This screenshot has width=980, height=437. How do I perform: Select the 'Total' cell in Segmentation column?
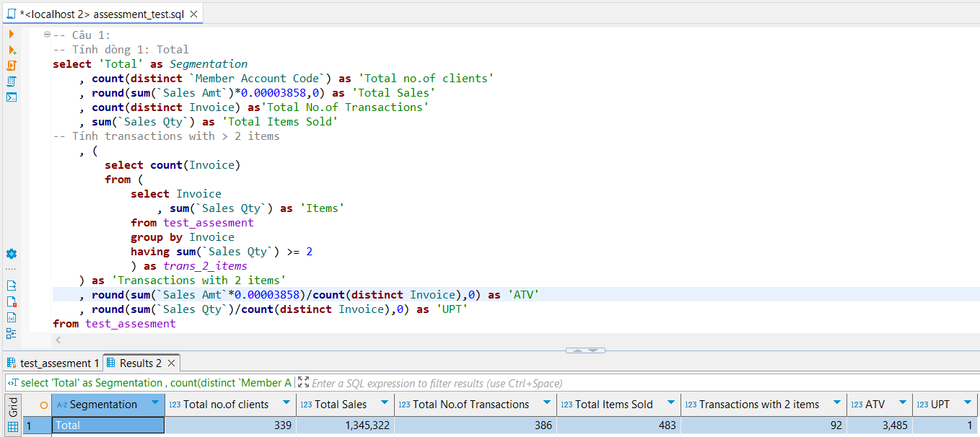(108, 425)
